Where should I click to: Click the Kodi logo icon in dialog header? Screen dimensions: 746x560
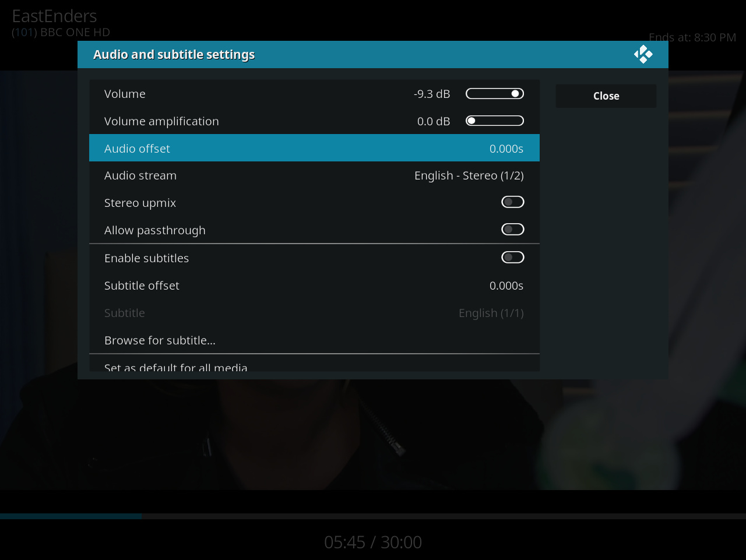(x=643, y=54)
